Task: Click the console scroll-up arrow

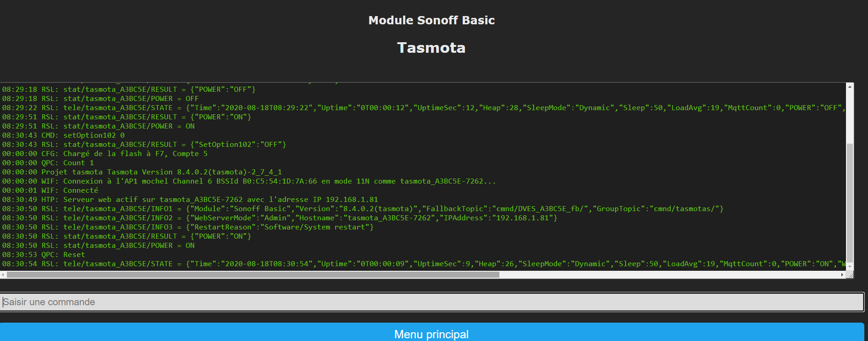Action: coord(850,86)
